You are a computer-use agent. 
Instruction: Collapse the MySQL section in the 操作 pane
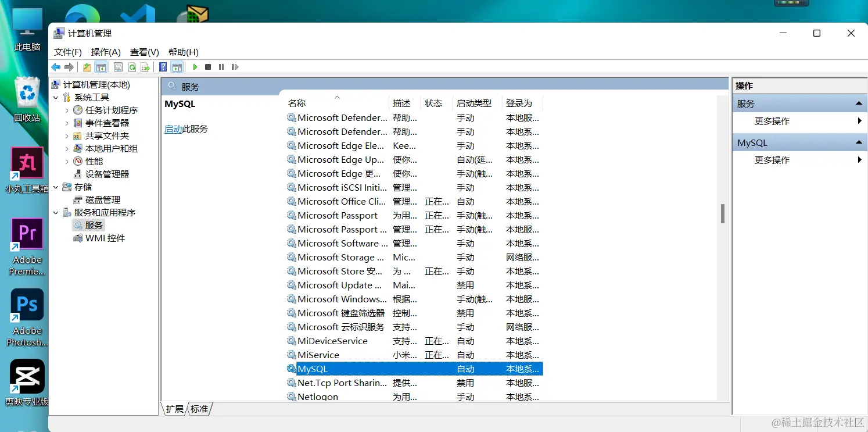tap(859, 142)
